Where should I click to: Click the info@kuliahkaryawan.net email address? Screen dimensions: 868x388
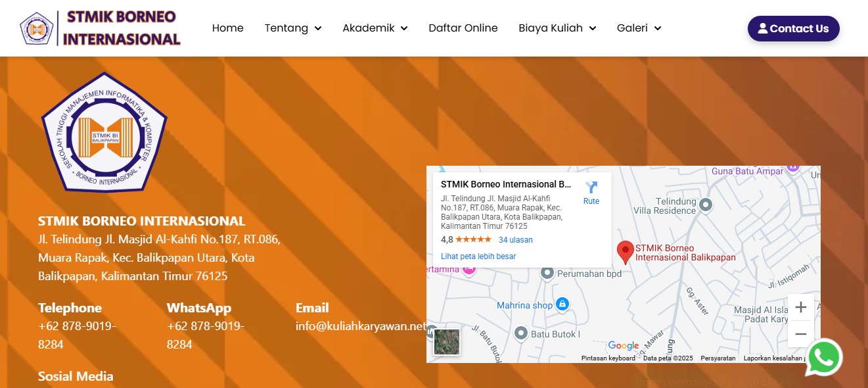(361, 326)
